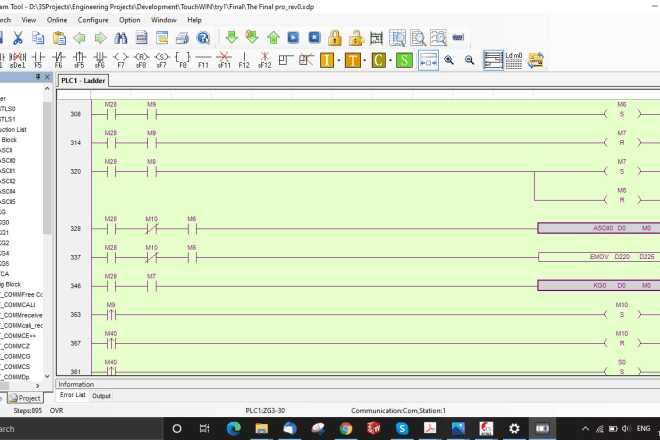Click the orange T block button
The image size is (660, 440).
[x=353, y=60]
